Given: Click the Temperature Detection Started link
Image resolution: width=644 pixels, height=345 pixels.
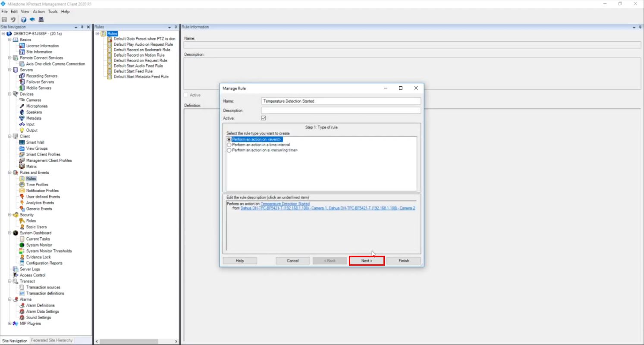Looking at the screenshot, I should click(285, 204).
